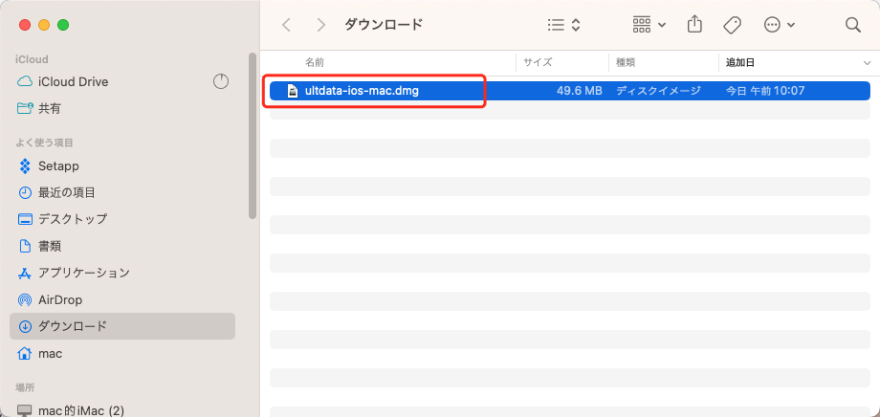
Task: Click the house icon beside mac
Action: (25, 354)
